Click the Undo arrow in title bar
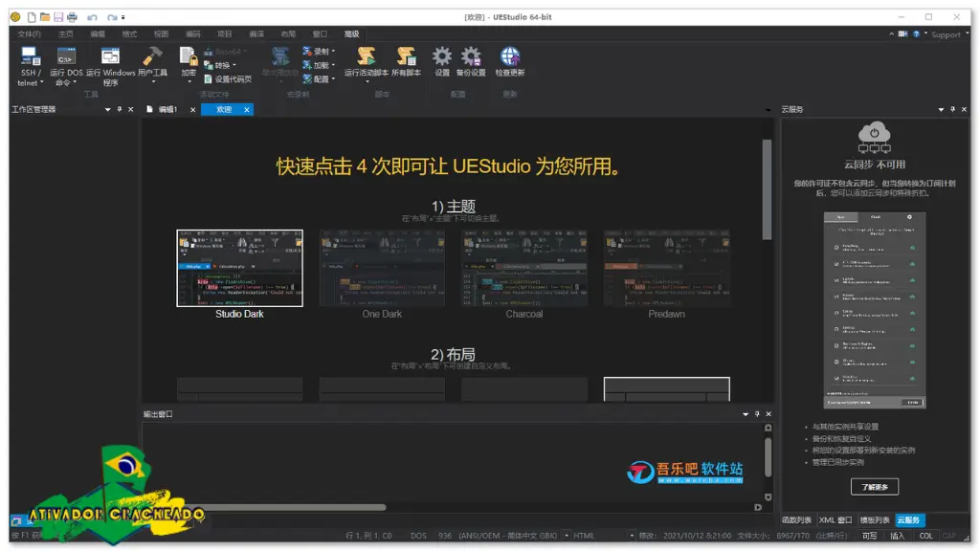980x551 pixels. tap(92, 17)
